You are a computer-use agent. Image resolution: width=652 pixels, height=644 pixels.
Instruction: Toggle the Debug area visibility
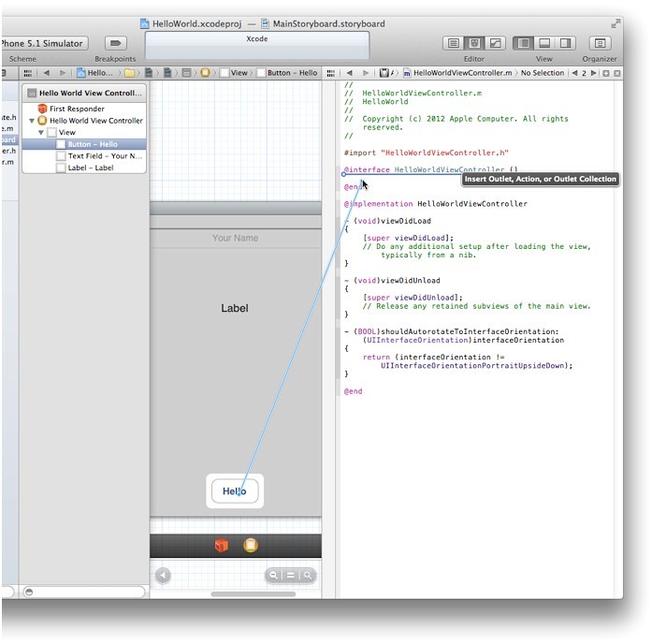click(543, 43)
